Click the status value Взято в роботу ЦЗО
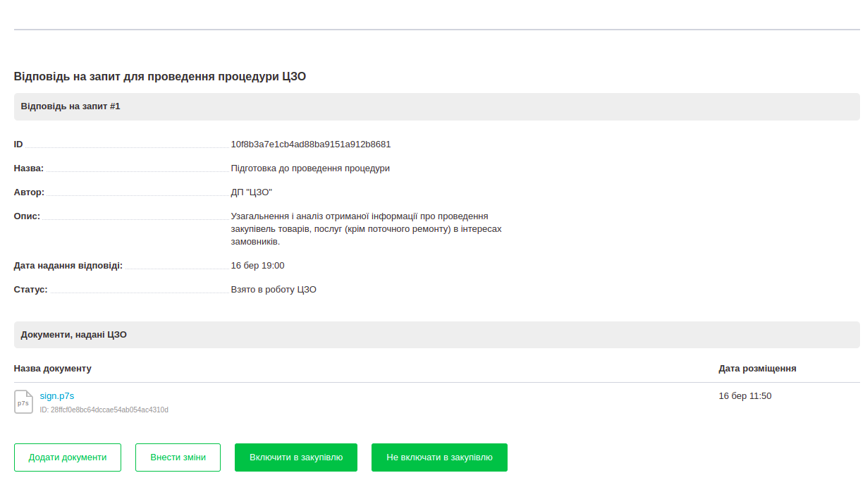 pyautogui.click(x=274, y=290)
